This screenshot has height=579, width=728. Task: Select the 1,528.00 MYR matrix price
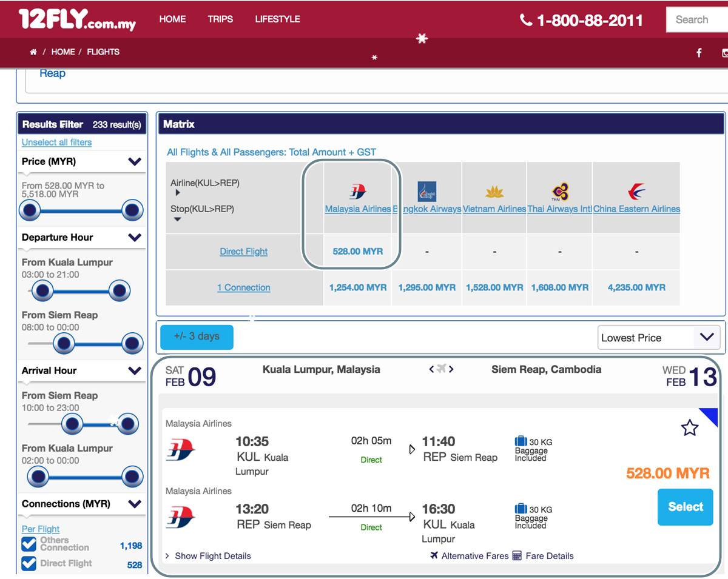(x=494, y=288)
